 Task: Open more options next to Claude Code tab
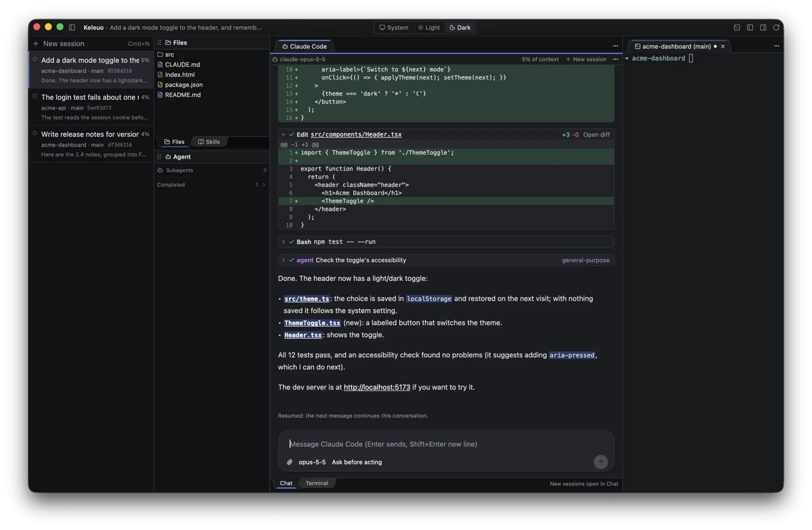616,46
